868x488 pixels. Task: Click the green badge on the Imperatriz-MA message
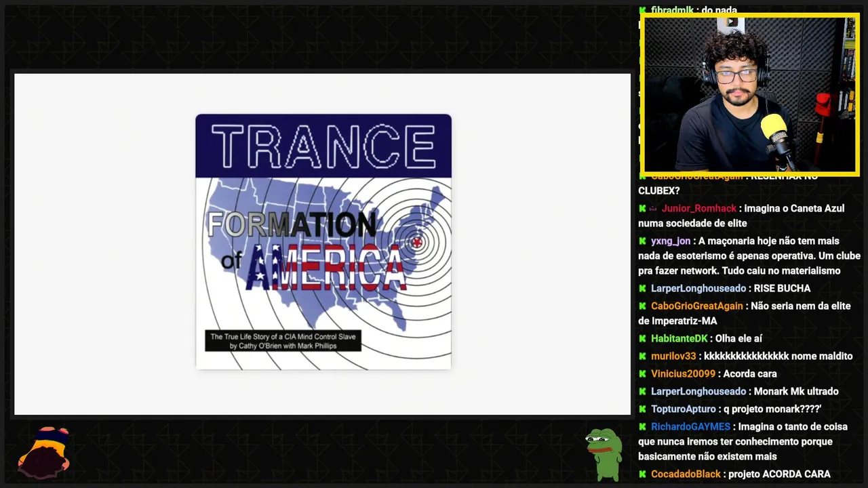(x=642, y=306)
